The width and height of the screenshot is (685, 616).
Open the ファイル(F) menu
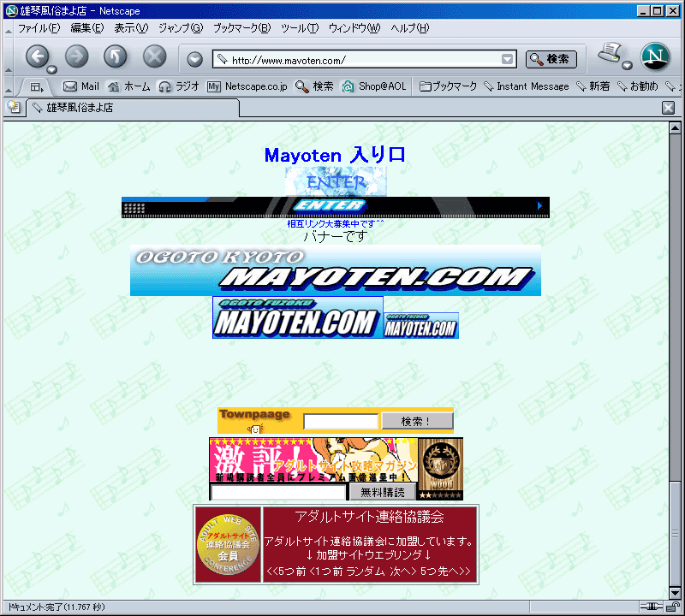39,28
